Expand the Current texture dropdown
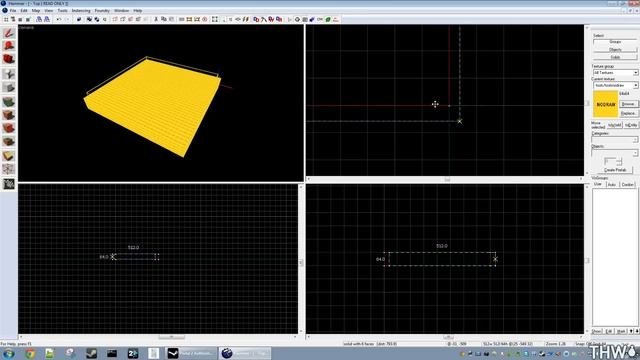 [635, 85]
